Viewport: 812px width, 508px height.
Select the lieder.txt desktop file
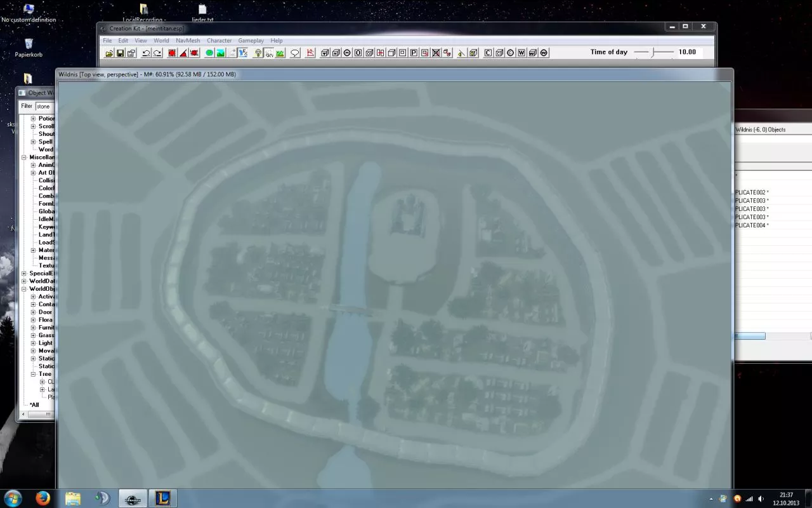point(202,13)
